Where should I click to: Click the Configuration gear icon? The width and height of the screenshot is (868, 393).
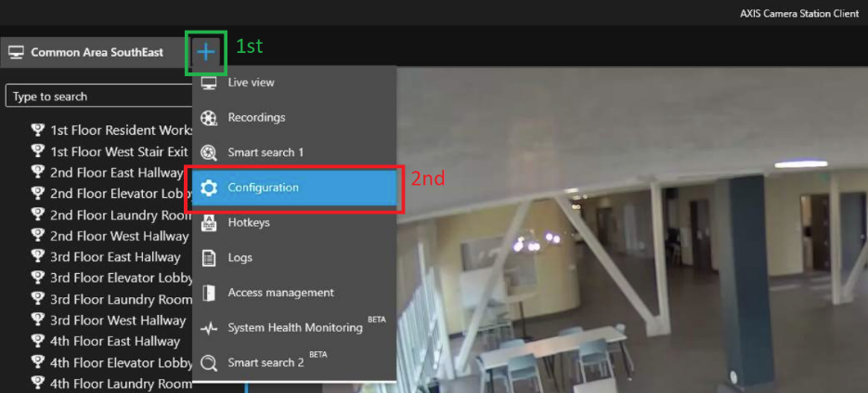click(209, 188)
